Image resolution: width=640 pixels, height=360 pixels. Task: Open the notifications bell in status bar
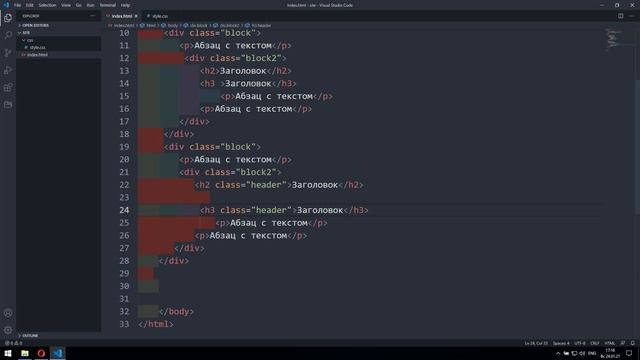633,343
